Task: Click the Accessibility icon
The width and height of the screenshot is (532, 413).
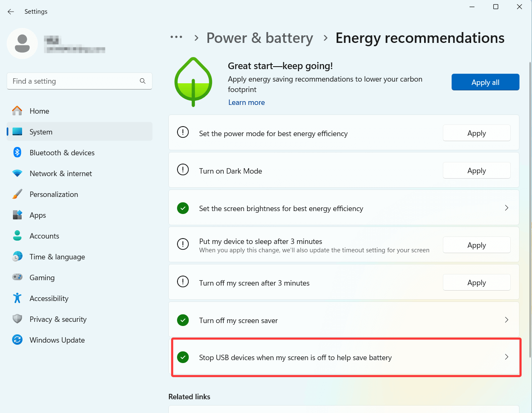Action: pos(17,298)
